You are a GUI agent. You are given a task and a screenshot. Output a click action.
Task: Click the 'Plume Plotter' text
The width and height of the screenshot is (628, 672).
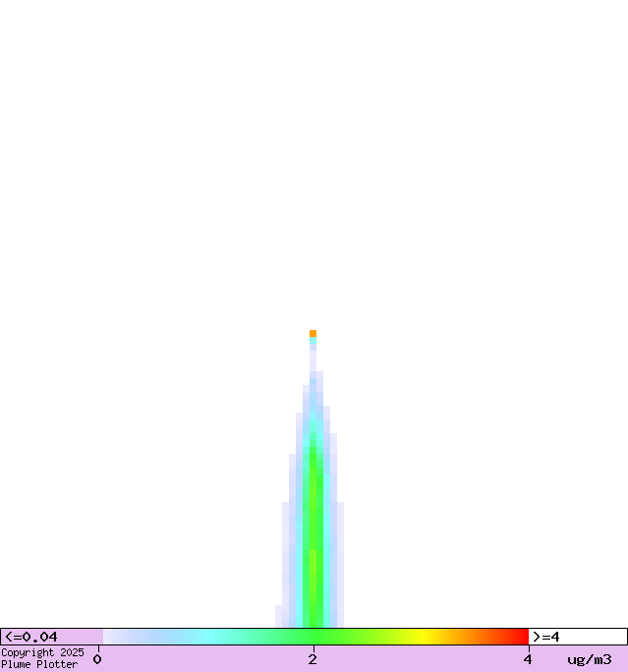[39, 664]
